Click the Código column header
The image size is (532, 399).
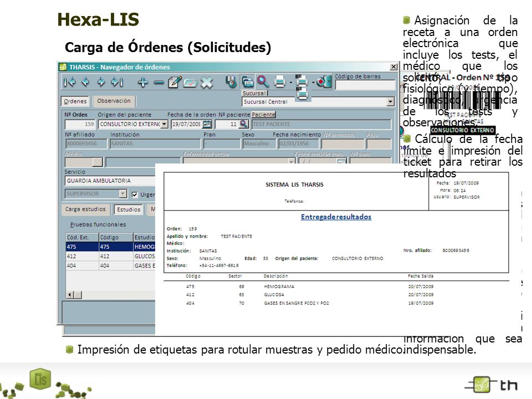[x=116, y=237]
